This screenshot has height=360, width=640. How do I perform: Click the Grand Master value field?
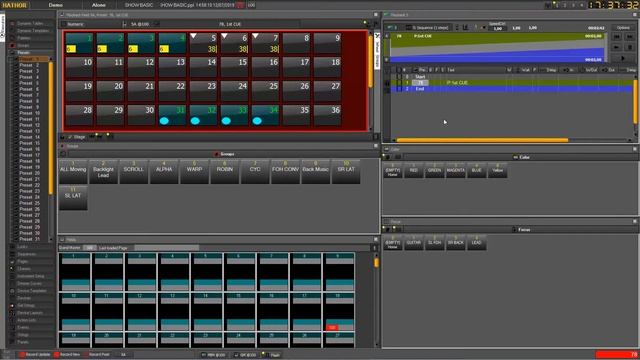click(x=89, y=248)
